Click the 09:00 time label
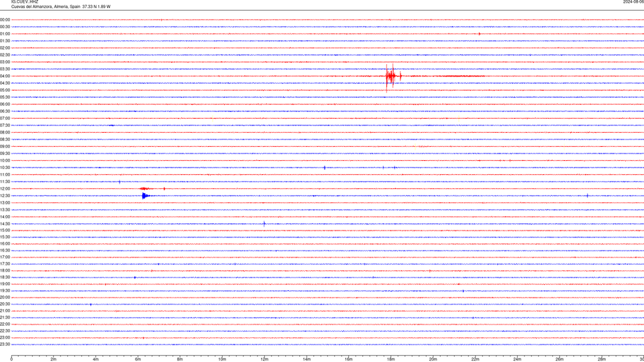644x362 pixels. [5, 147]
